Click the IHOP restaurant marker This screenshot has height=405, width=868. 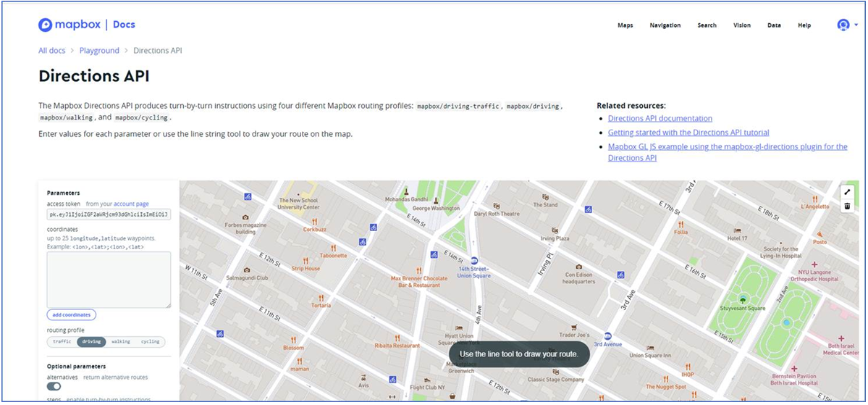[x=688, y=367]
